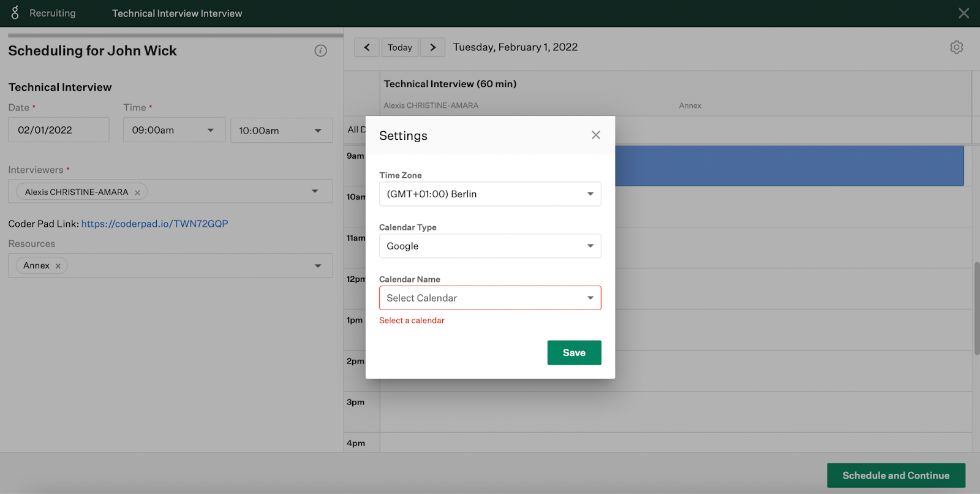The height and width of the screenshot is (494, 980).
Task: Go to next day arrow
Action: [x=432, y=47]
